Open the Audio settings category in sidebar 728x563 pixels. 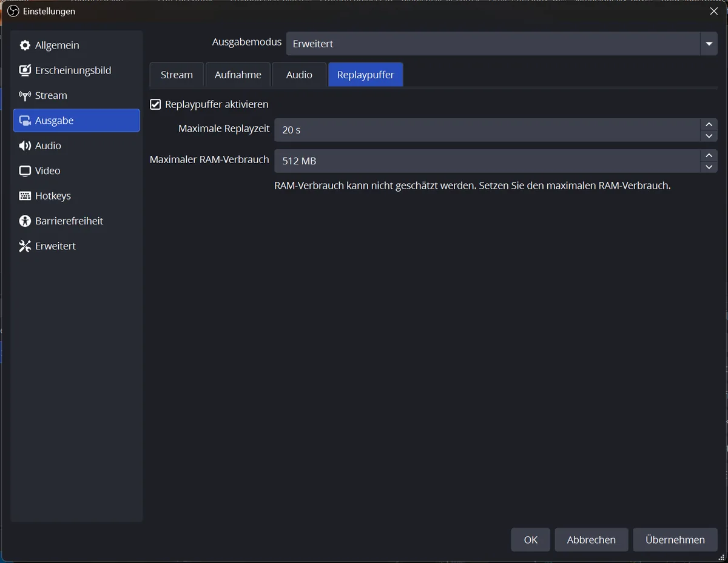point(76,146)
